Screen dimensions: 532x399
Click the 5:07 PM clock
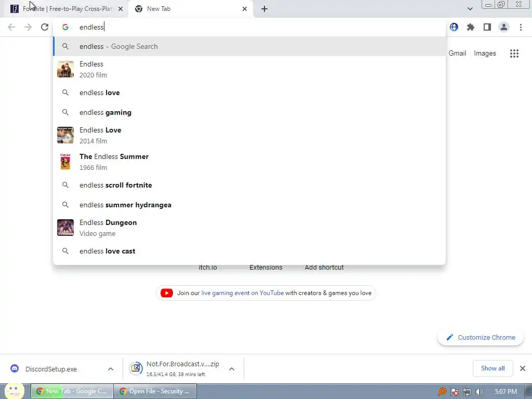pos(506,392)
